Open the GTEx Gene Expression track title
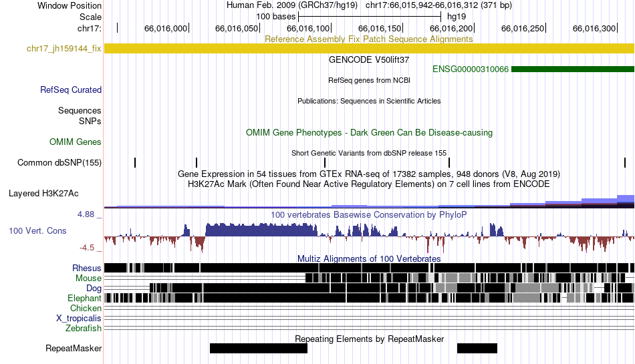The width and height of the screenshot is (635, 364). [x=369, y=174]
